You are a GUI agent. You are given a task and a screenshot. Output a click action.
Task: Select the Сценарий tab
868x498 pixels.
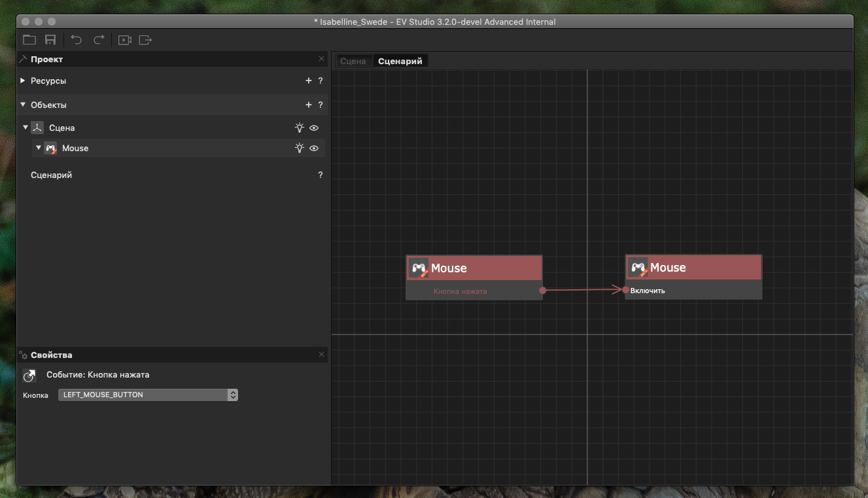(x=400, y=61)
